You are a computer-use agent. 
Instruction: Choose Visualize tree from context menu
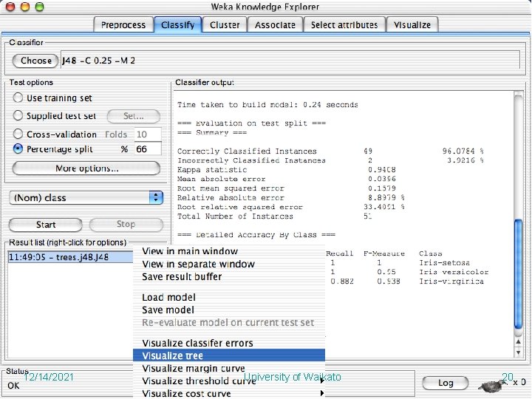tap(228, 355)
